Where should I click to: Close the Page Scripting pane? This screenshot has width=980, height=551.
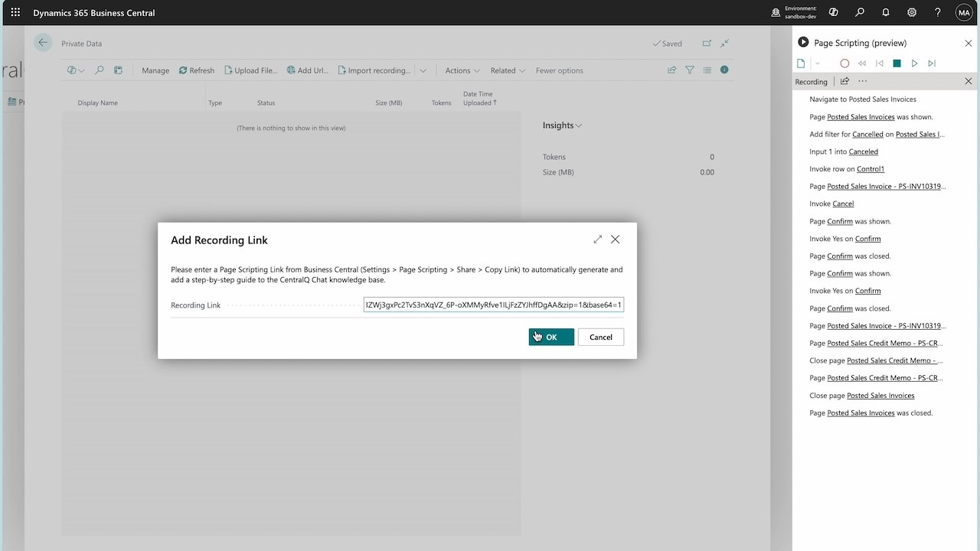(x=969, y=43)
